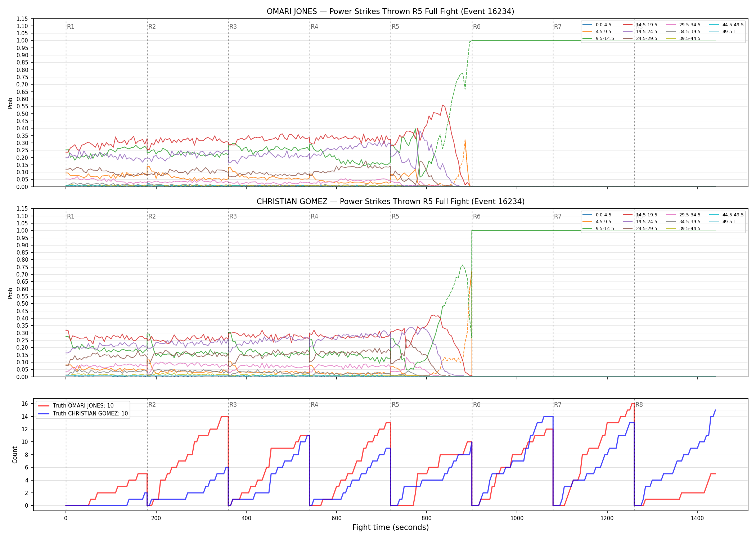Screen dimensions: 756x540
Task: Pick legend entry 49.5+ in Christian Gomez chart
Action: coord(723,222)
